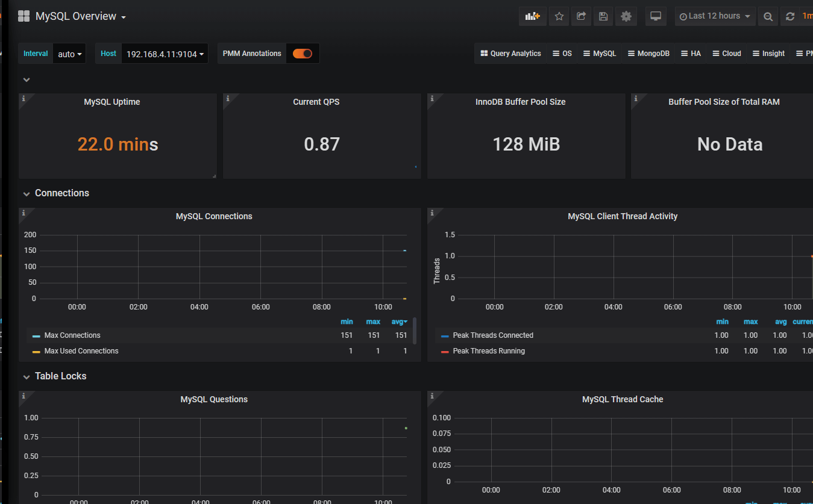Open the Insight dashboards menu
This screenshot has height=504, width=813.
[768, 54]
